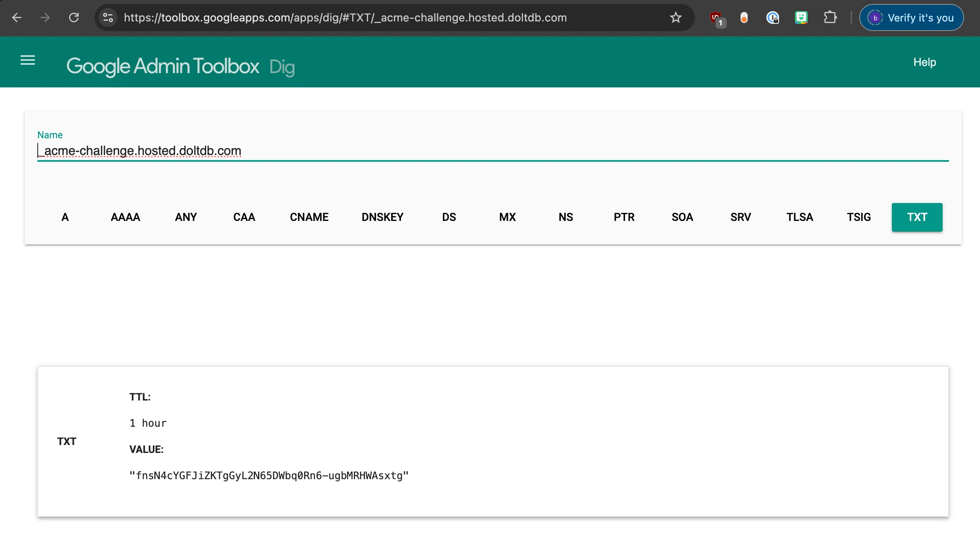Open the hamburger navigation menu
The image size is (980, 534).
click(x=27, y=60)
